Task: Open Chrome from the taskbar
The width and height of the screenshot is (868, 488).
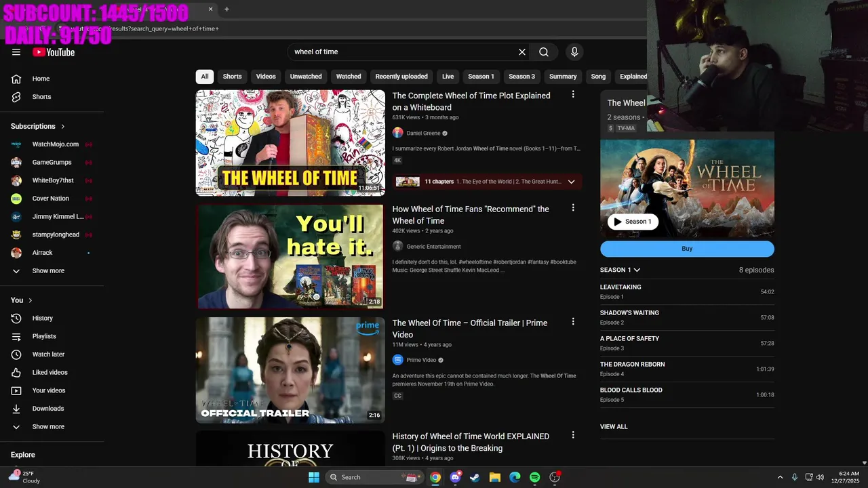Action: (435, 477)
